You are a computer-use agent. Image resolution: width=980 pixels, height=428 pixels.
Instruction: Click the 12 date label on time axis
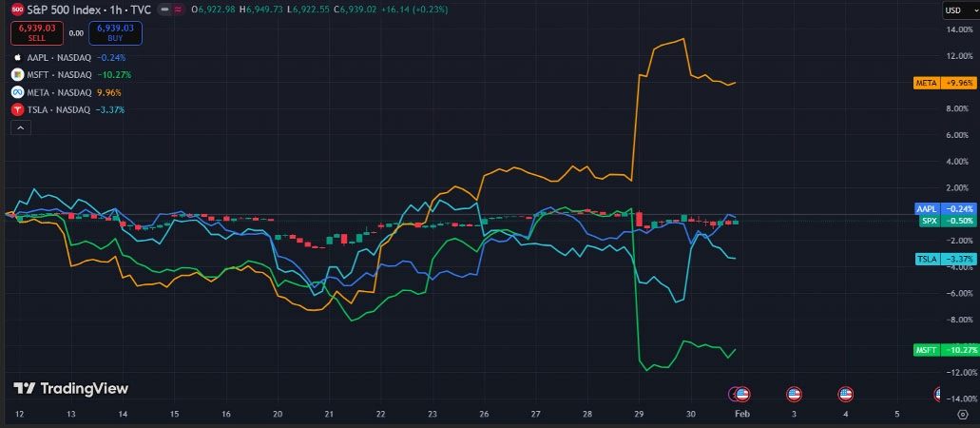(19, 415)
